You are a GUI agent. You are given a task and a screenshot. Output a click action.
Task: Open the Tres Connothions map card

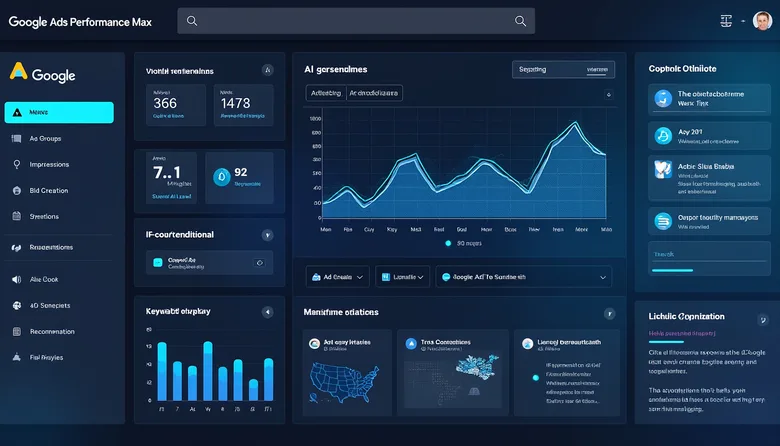coord(453,372)
